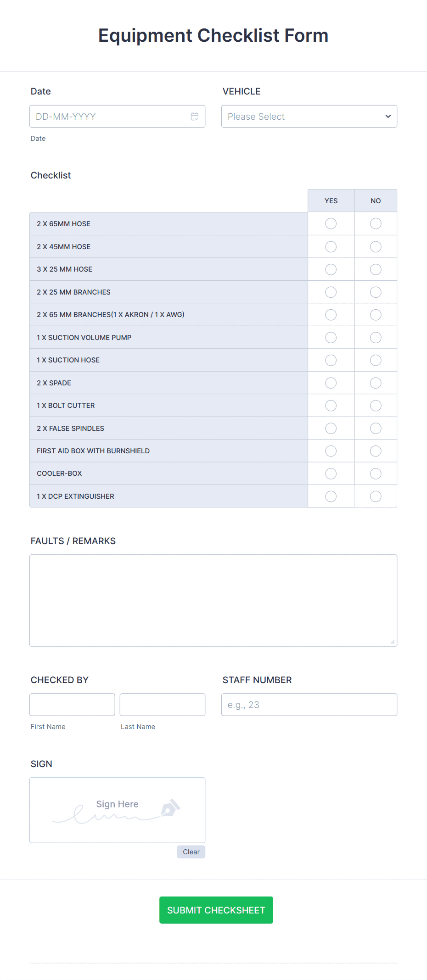
Task: Click the STAFF NUMBER input field
Action: tap(309, 705)
